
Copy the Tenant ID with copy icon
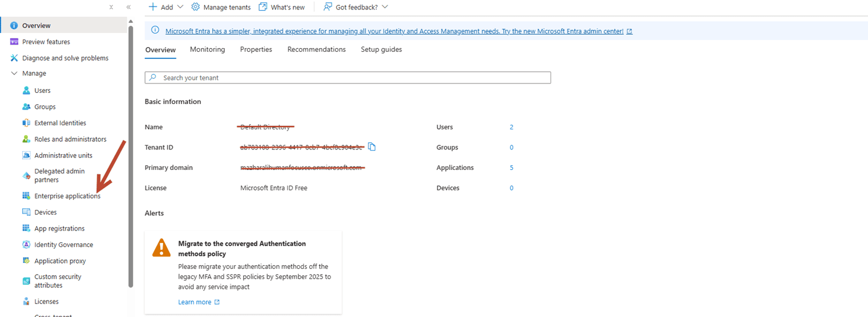coord(372,147)
